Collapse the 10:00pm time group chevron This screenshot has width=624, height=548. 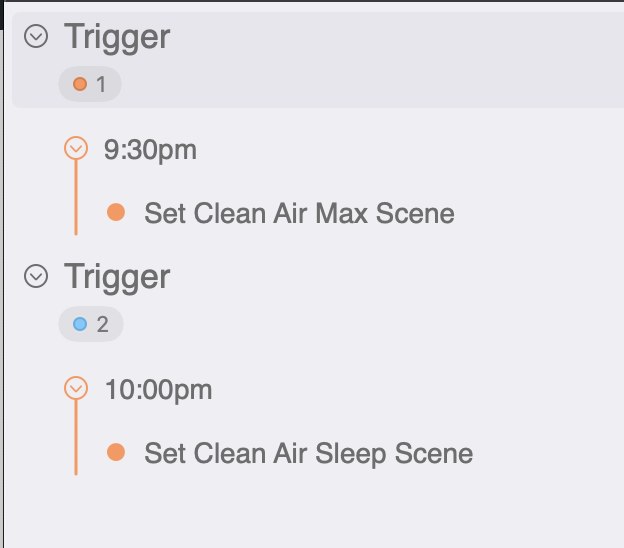coord(76,389)
